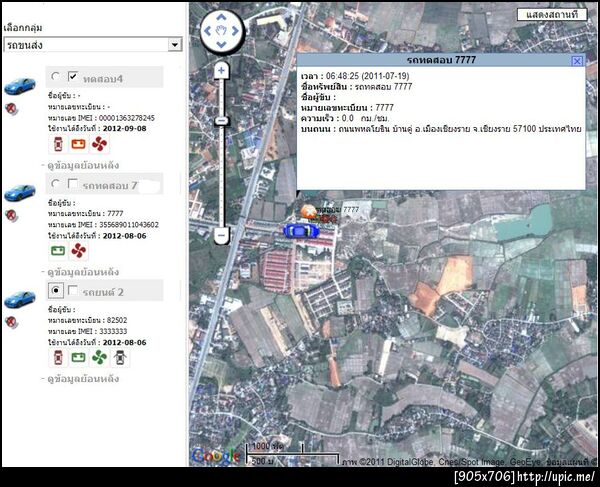600x487 pixels.
Task: Open ดูข้อมูลย้อนหลัง history for รถทดสอบ 7
Action: click(x=83, y=272)
